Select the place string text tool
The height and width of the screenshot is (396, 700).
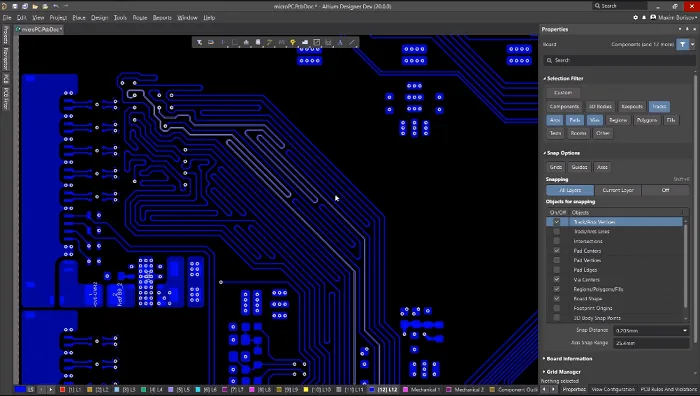340,42
